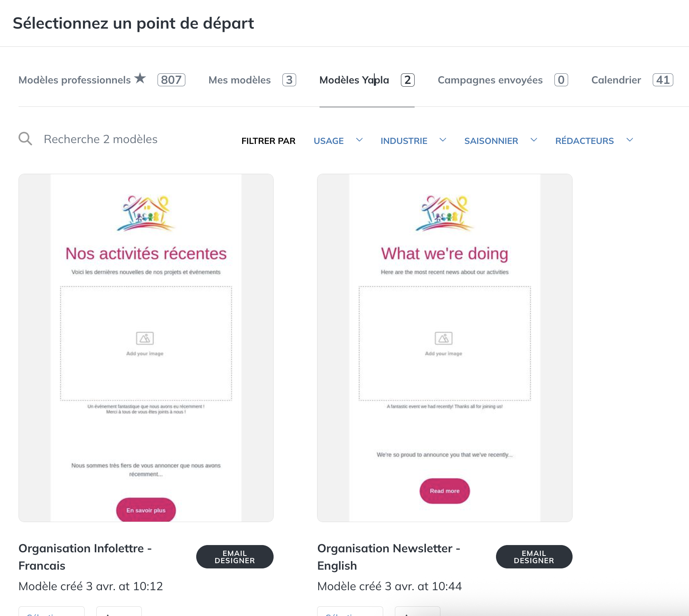Click the star icon beside Modèles professionnels
This screenshot has width=689, height=616.
(x=140, y=78)
